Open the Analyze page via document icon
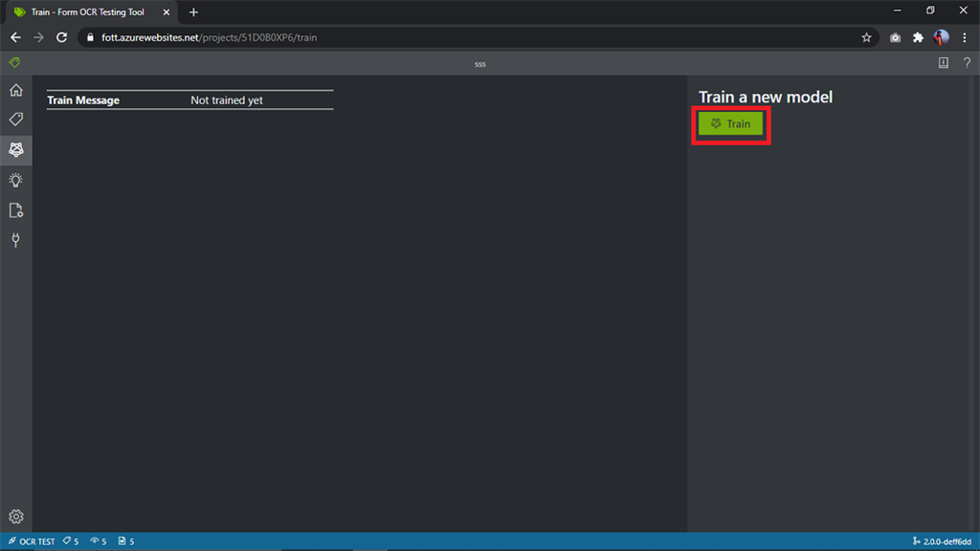Image resolution: width=980 pixels, height=551 pixels. [x=15, y=209]
